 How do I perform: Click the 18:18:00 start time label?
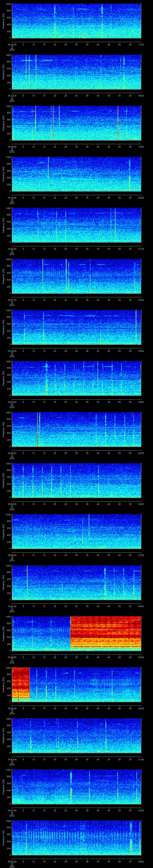pyautogui.click(x=12, y=147)
